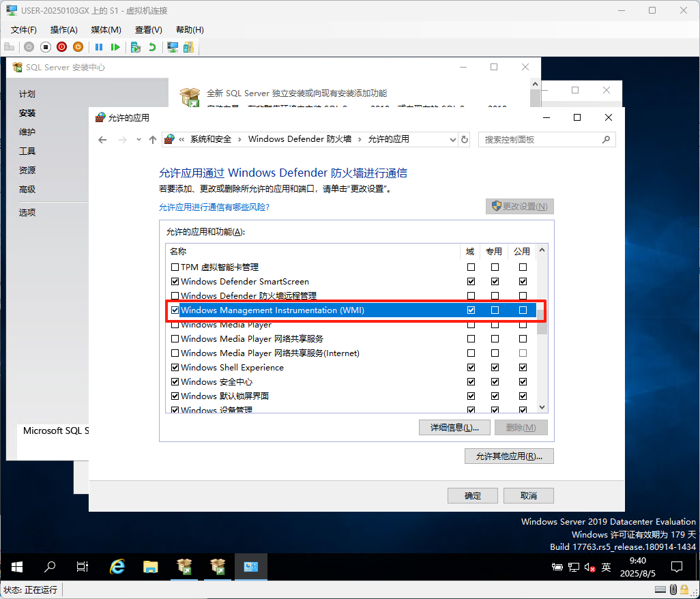Click the last VM toolbar icon with servers
This screenshot has height=599, width=700.
188,47
